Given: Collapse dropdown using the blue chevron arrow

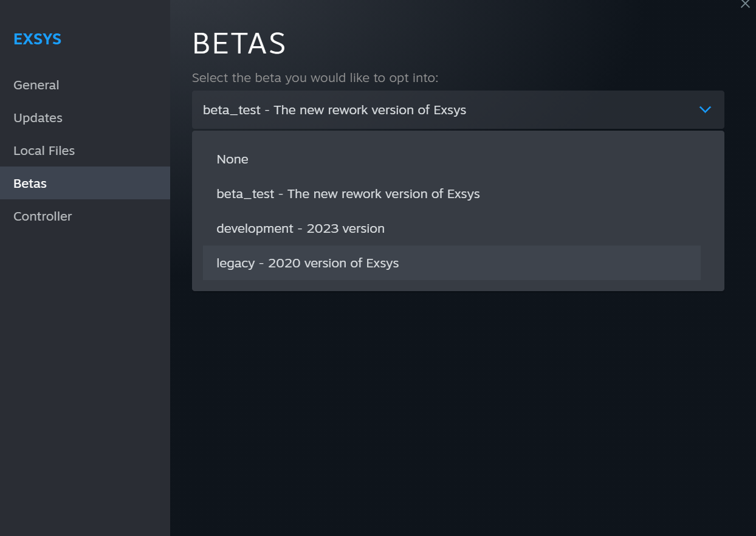Looking at the screenshot, I should coord(705,110).
